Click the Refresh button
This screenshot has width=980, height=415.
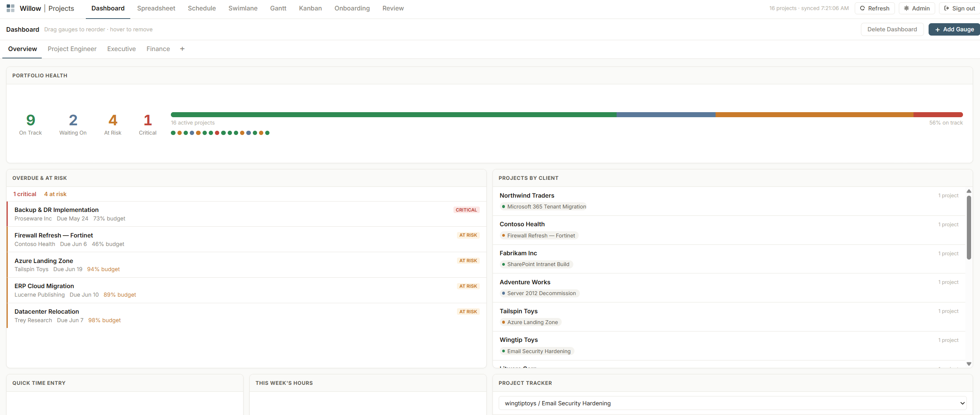(x=874, y=8)
